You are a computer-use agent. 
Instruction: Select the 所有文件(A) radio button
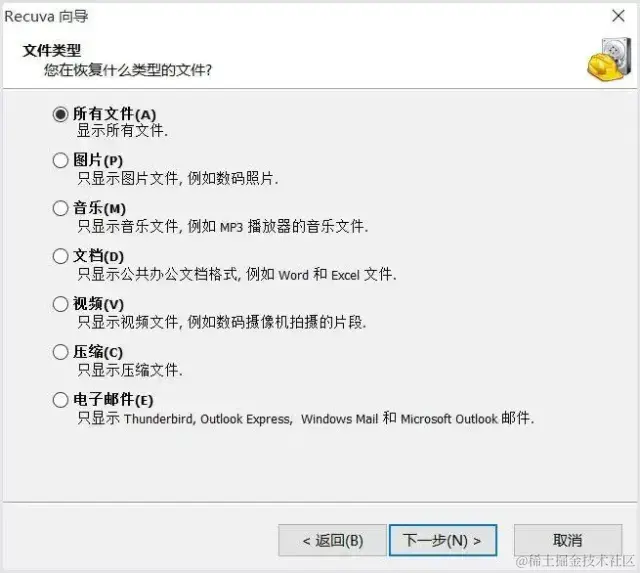click(x=60, y=114)
